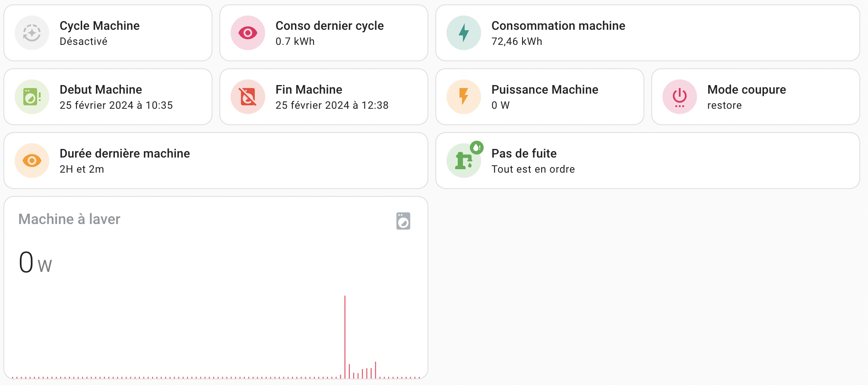Click the Machine à laver card title

69,219
